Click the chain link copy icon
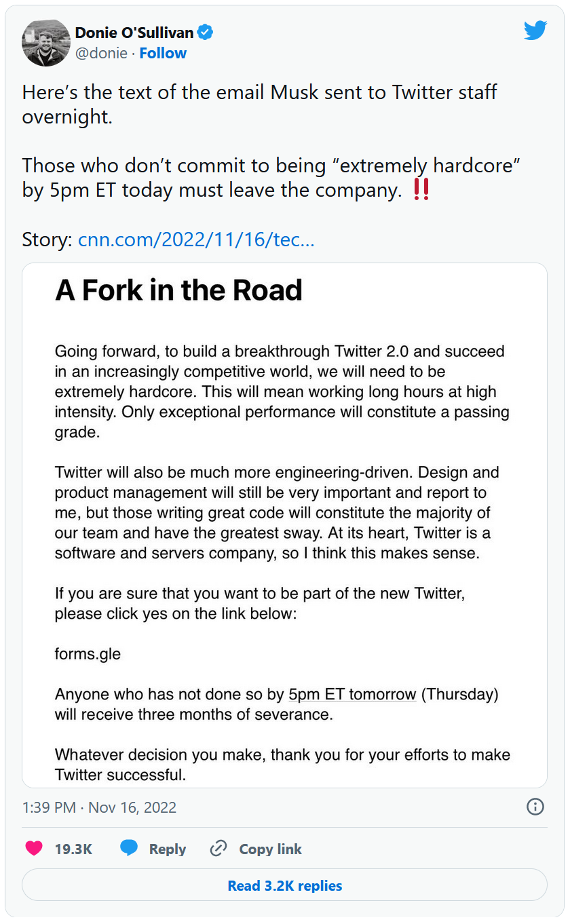The image size is (570, 924). click(x=218, y=849)
